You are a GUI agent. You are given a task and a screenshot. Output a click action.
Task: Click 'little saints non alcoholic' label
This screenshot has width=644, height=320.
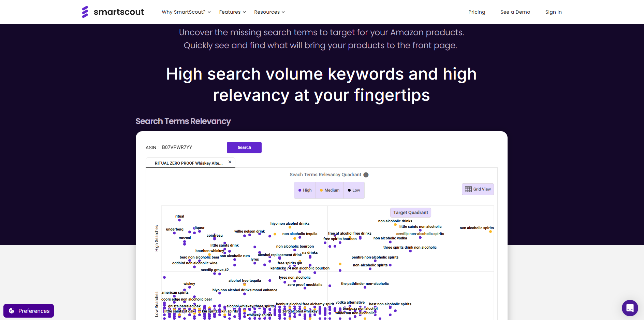click(x=420, y=226)
